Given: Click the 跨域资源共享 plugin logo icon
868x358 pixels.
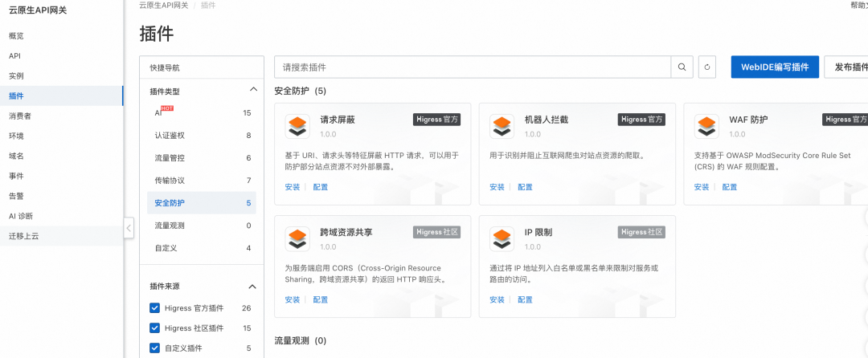Looking at the screenshot, I should tap(297, 238).
